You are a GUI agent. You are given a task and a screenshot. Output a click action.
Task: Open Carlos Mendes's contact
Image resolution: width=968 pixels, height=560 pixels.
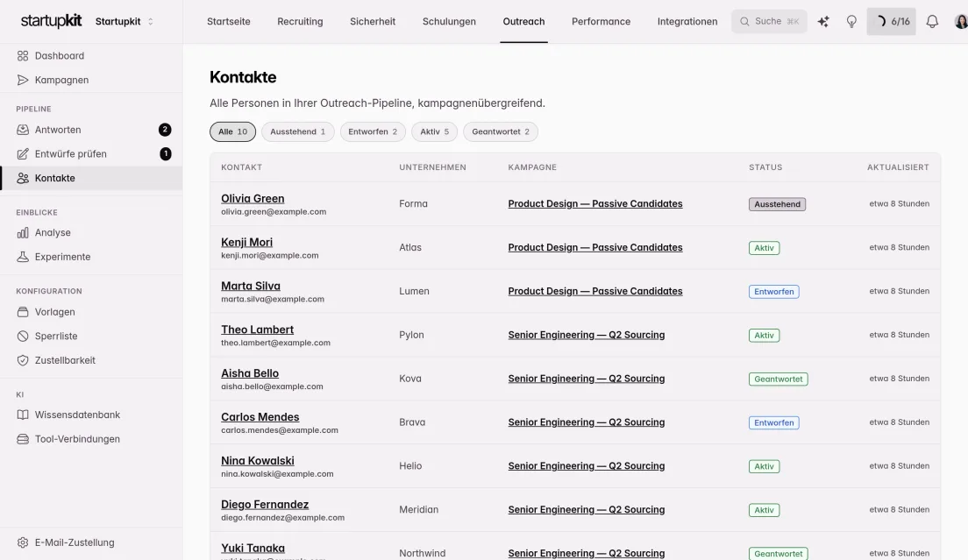(260, 417)
